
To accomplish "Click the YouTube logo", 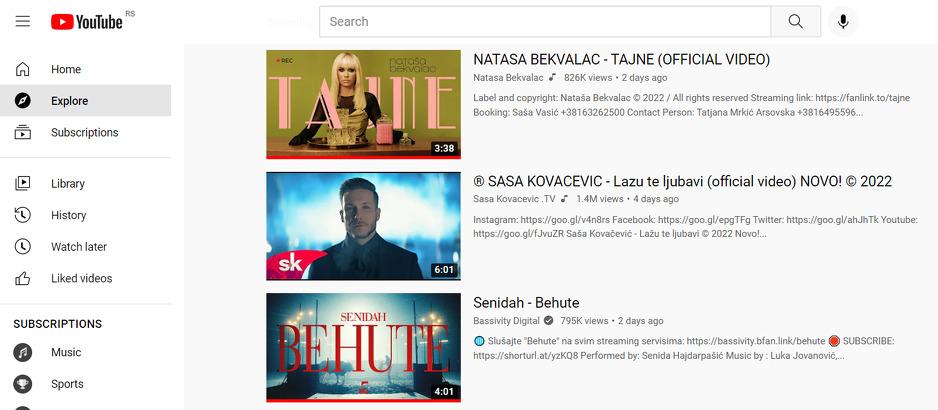I will [x=87, y=22].
